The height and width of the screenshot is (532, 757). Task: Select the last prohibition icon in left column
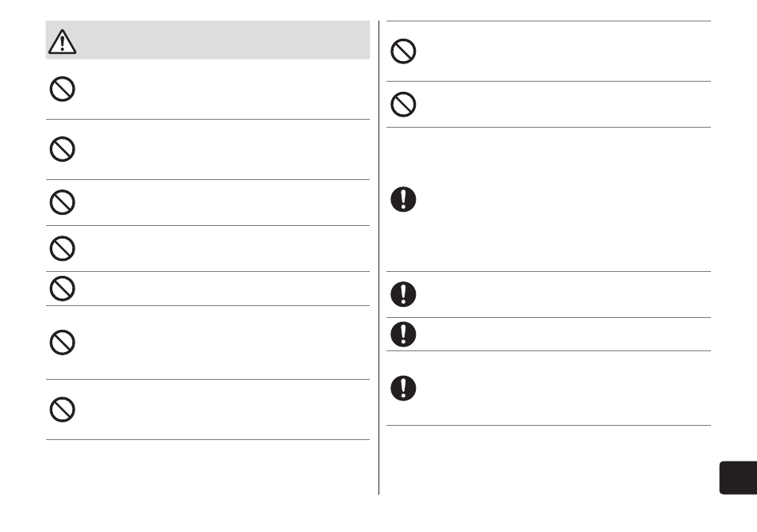(x=62, y=409)
